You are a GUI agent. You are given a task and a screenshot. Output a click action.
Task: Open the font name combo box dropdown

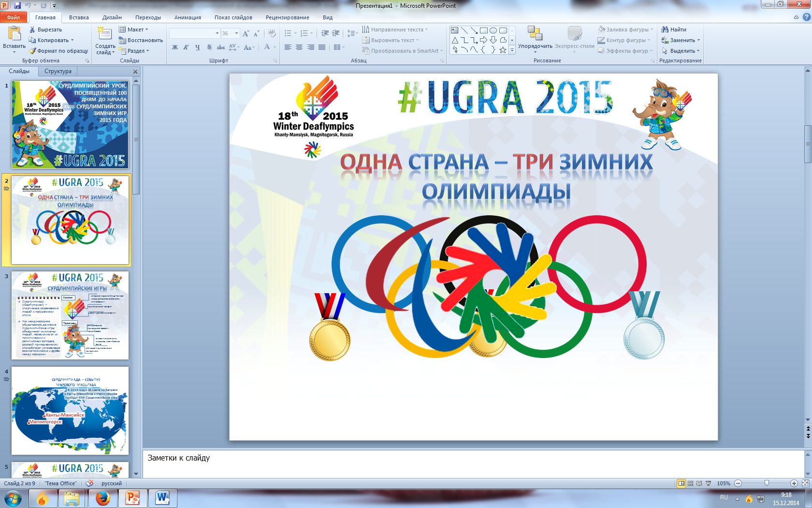(217, 33)
